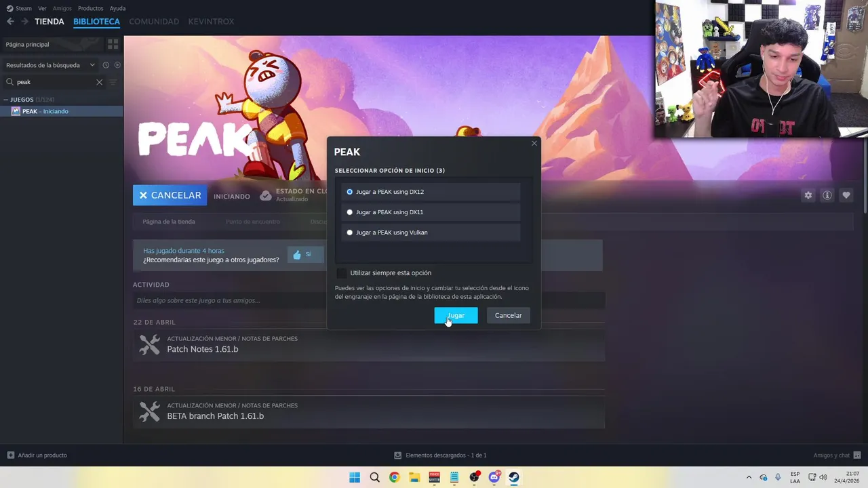
Task: Open Windows taskbar search
Action: (x=374, y=477)
